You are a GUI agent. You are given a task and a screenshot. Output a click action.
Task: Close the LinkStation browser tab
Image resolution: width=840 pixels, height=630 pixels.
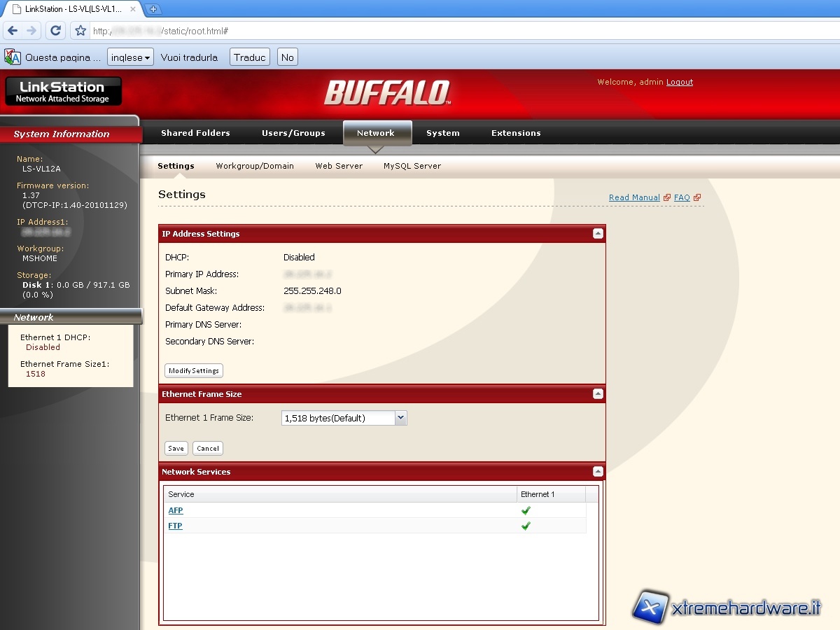133,9
